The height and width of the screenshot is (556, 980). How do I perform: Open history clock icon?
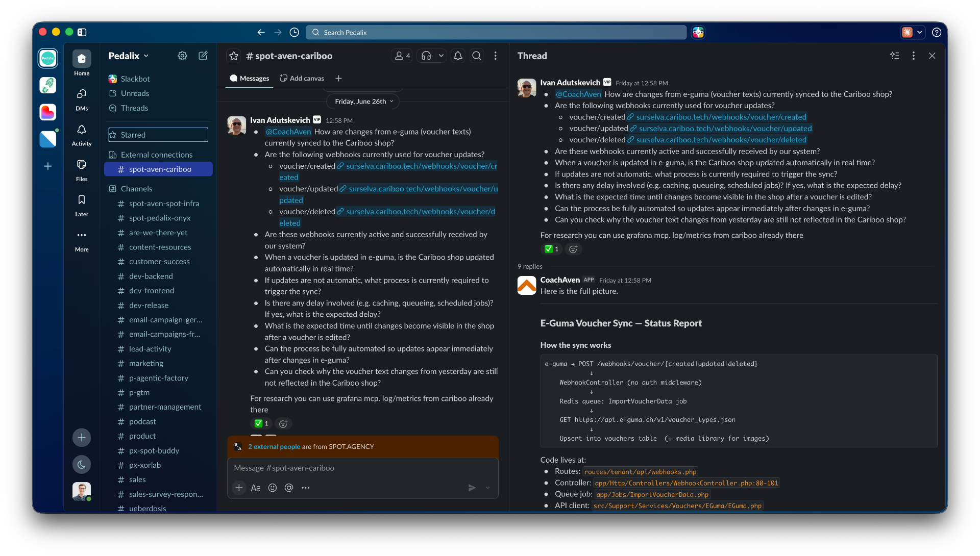tap(295, 32)
